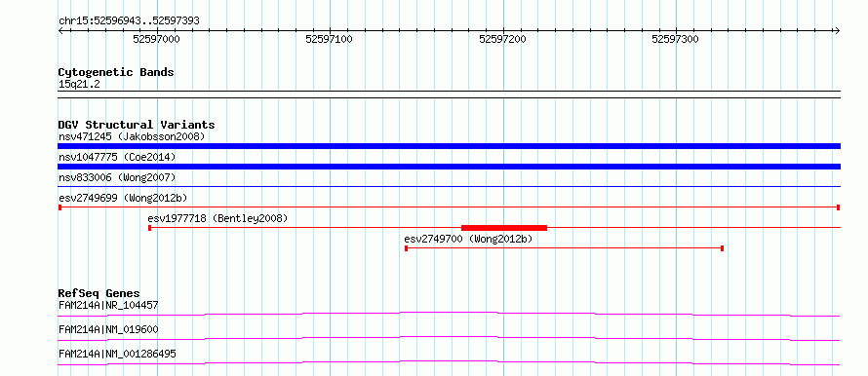Select the thick red block of esv1977718
Viewport: 868px width, 376px height.
coord(504,228)
